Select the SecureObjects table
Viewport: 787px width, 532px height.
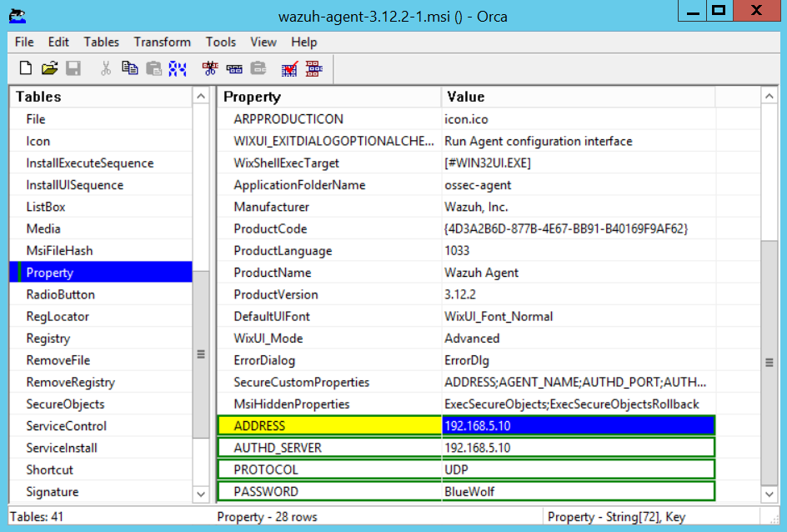(x=101, y=404)
